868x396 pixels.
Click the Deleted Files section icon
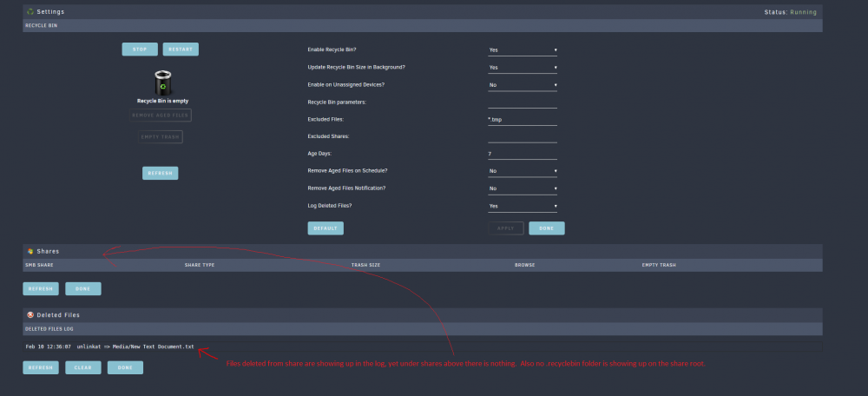click(30, 315)
